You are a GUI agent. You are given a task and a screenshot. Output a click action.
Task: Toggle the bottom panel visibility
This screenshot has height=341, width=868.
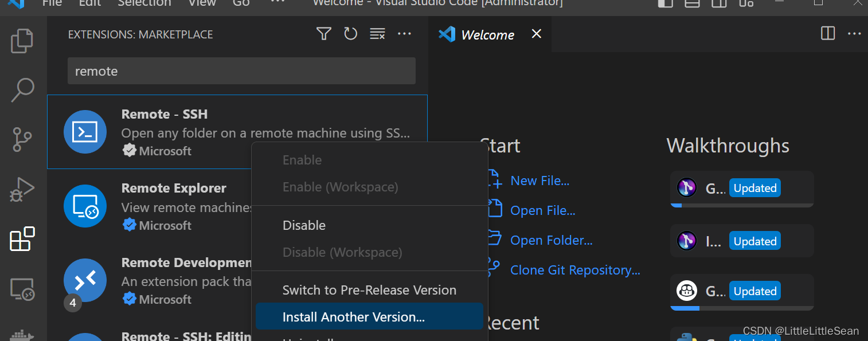pos(692,3)
